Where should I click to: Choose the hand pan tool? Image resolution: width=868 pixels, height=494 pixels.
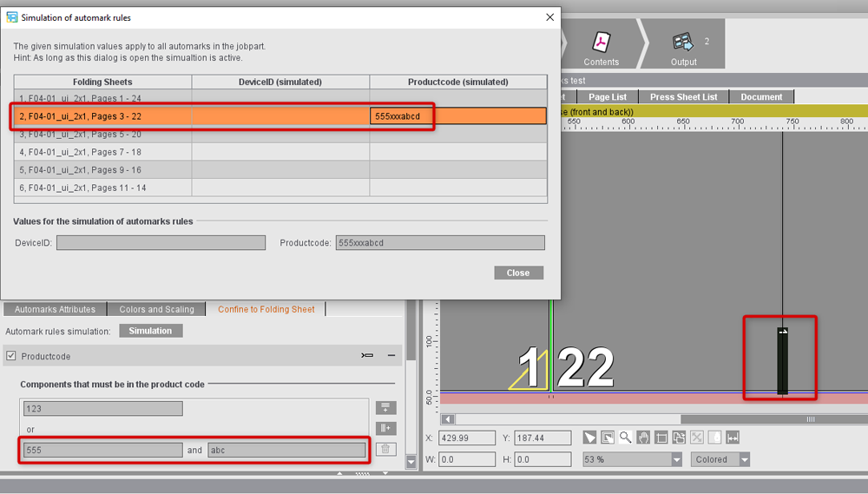click(643, 438)
